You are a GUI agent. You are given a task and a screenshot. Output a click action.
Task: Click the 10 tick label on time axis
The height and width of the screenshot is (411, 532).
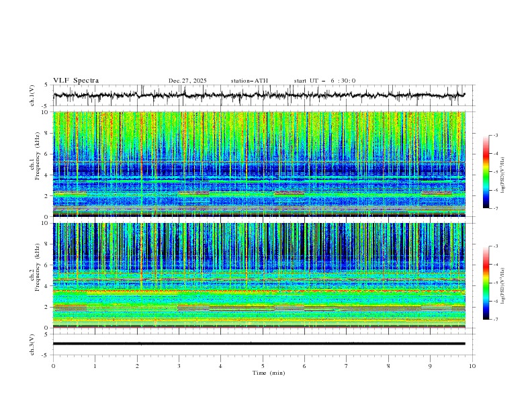pos(472,366)
